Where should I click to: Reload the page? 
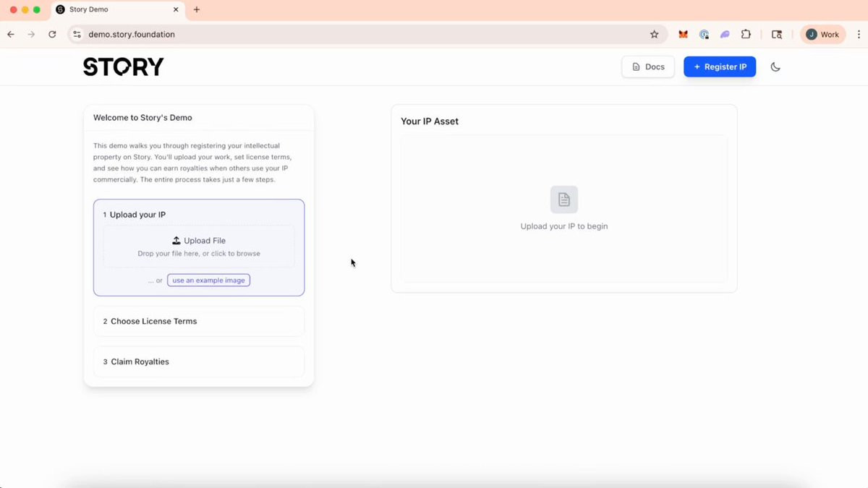[52, 34]
